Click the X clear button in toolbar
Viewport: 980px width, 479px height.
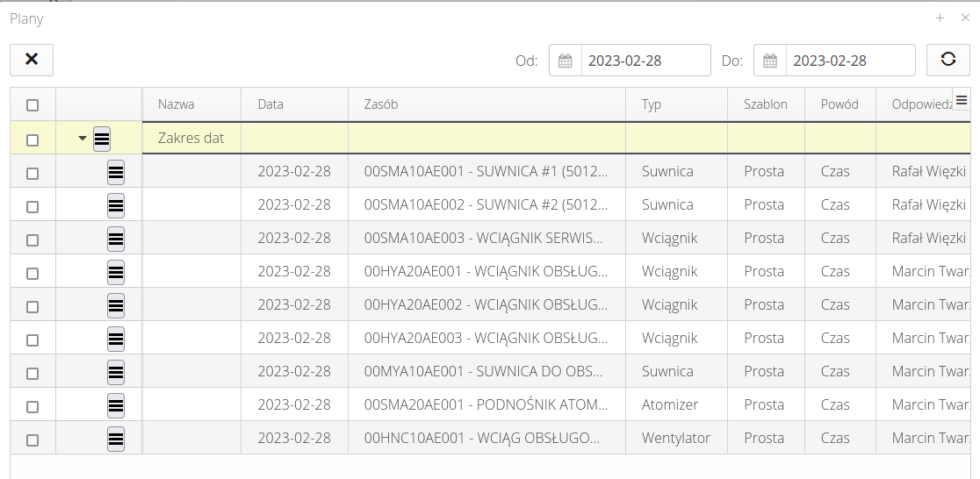[x=32, y=60]
